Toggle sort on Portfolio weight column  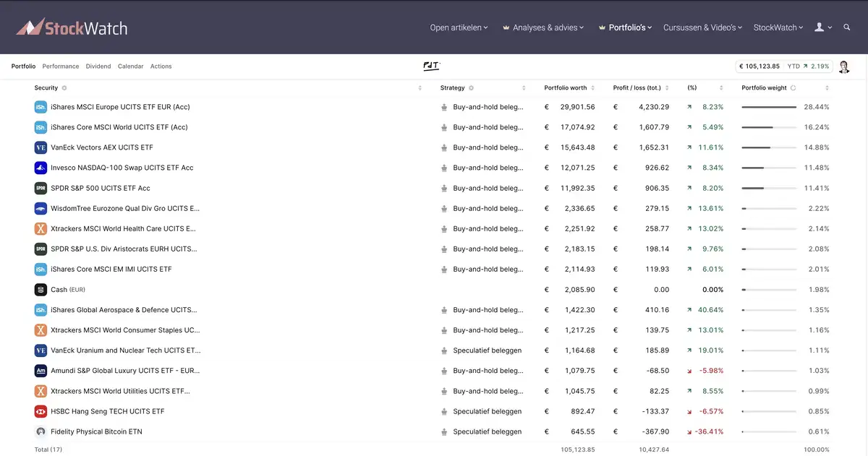(827, 88)
